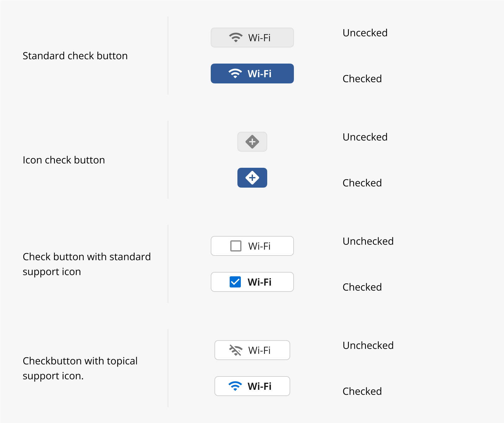Screen dimensions: 504x423
Task: Click the bold Wi-Fi label next to blue checkbox
Action: (x=259, y=282)
